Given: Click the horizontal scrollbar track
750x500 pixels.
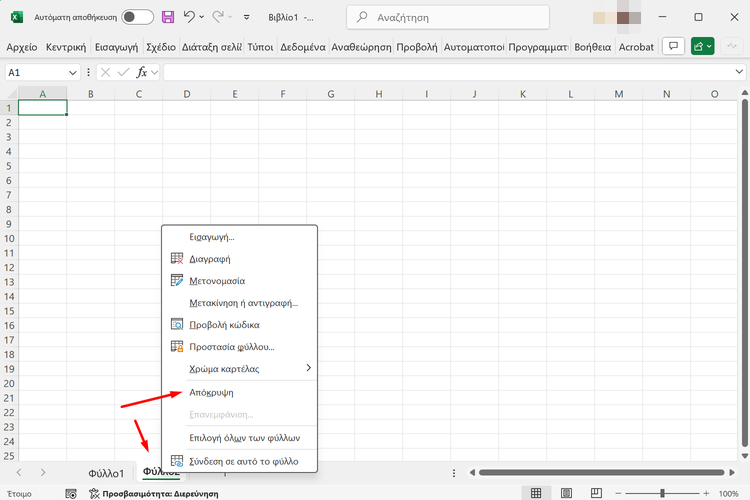Looking at the screenshot, I should (602, 473).
